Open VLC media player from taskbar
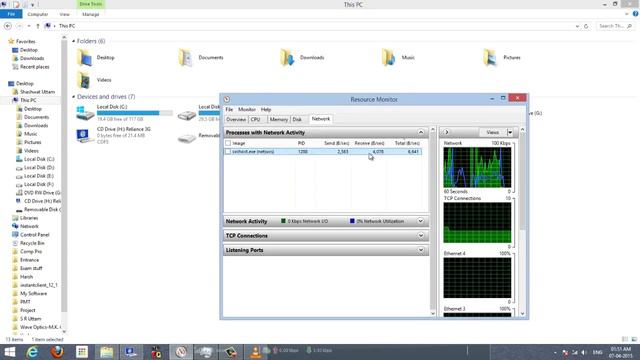This screenshot has width=640, height=360. point(256,352)
